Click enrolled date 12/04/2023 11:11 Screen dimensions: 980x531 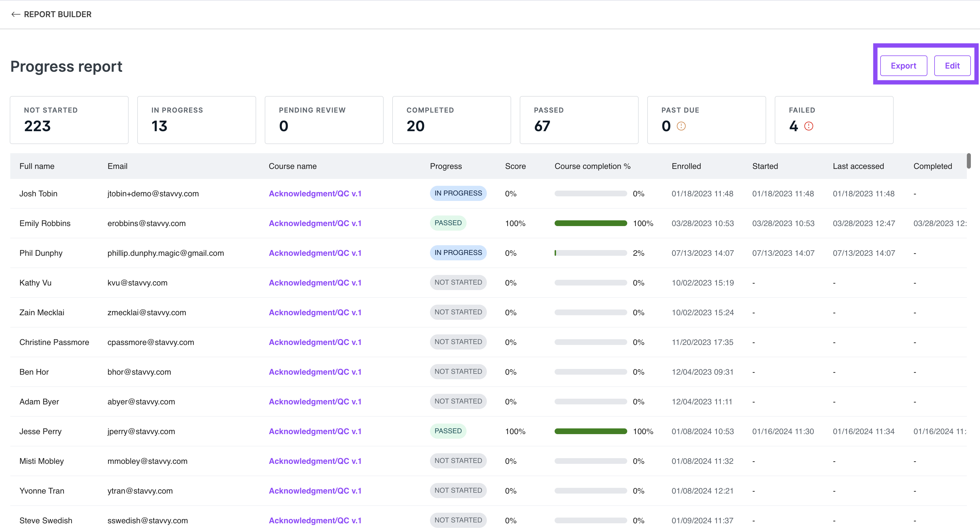coord(702,401)
